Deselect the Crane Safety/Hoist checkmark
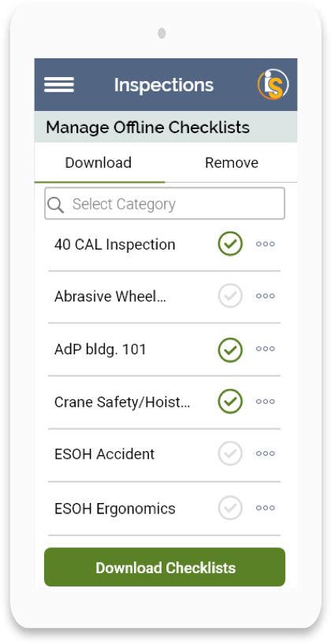 [230, 402]
